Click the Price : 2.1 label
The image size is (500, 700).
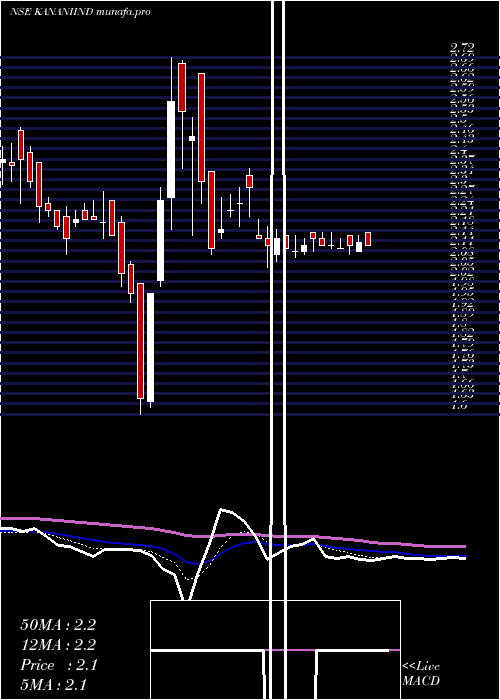click(x=58, y=665)
